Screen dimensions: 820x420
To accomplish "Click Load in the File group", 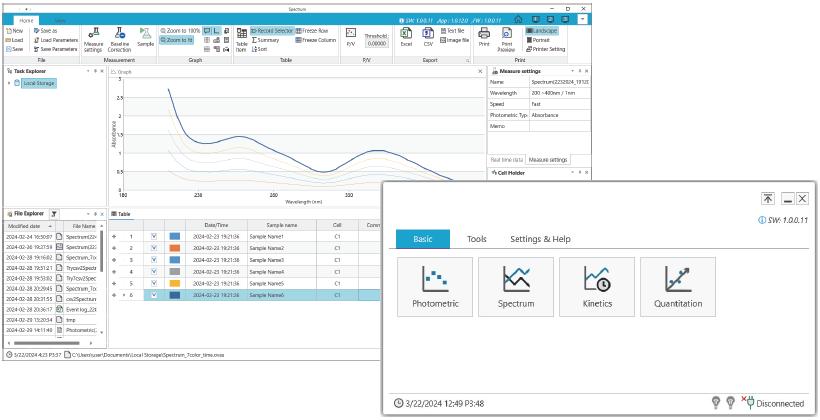I will coord(15,40).
